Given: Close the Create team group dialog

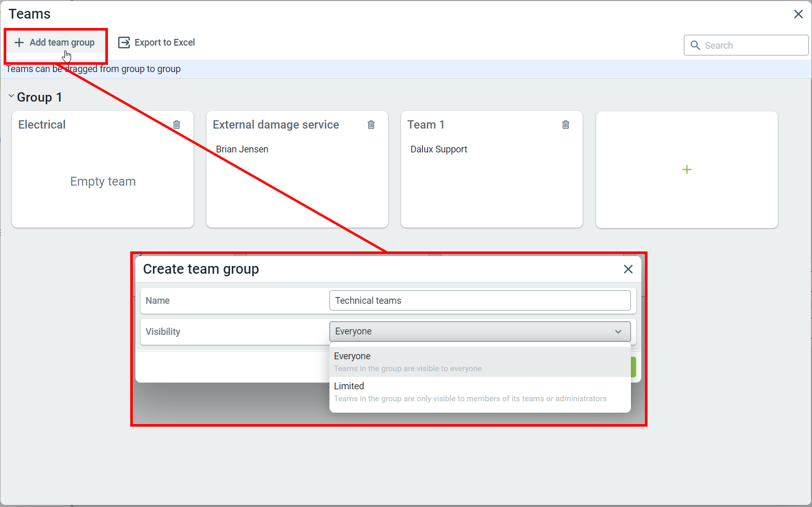Looking at the screenshot, I should click(628, 269).
